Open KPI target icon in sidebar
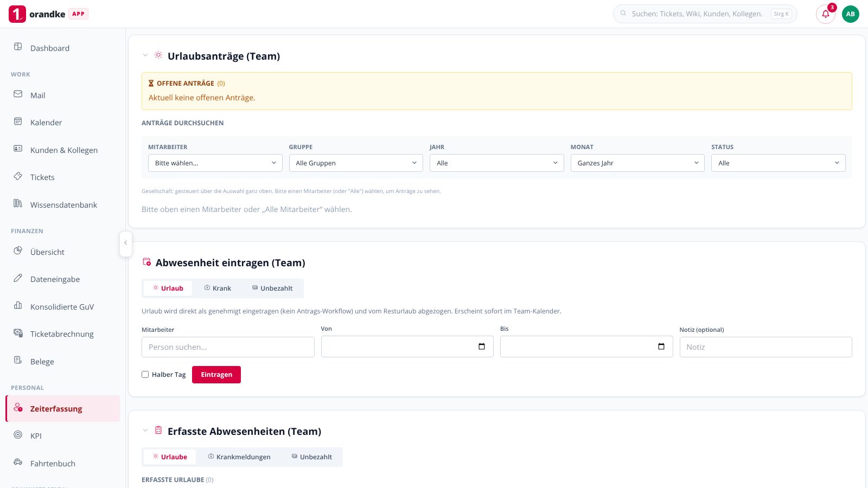This screenshot has width=868, height=488. point(18,435)
